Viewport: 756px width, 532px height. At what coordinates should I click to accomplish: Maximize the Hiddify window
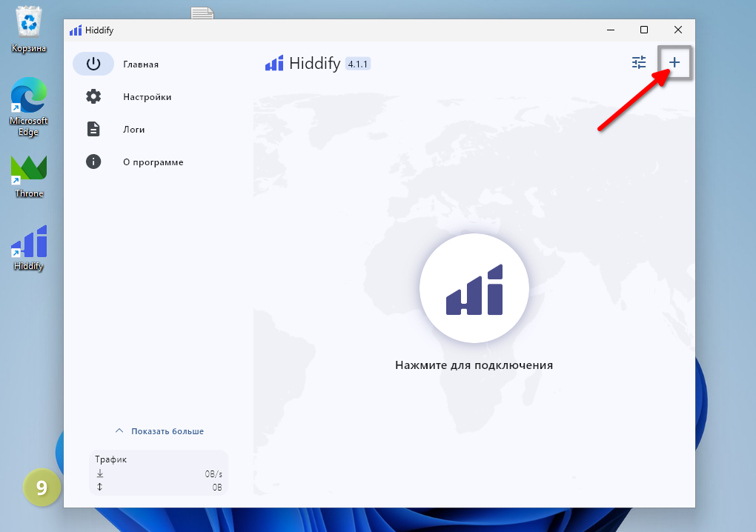tap(643, 30)
